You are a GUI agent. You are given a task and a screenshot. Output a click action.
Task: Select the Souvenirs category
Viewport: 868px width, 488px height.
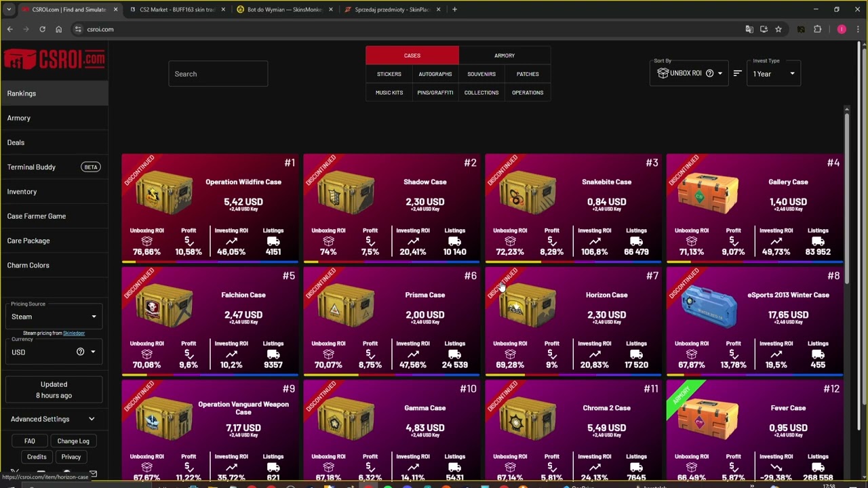coord(481,74)
